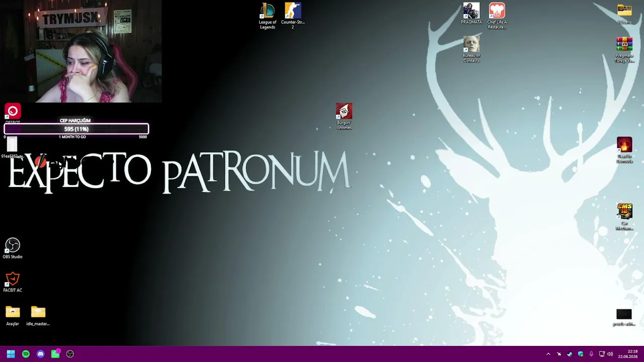
Task: Click the airplane mode tray icon
Action: (x=559, y=354)
